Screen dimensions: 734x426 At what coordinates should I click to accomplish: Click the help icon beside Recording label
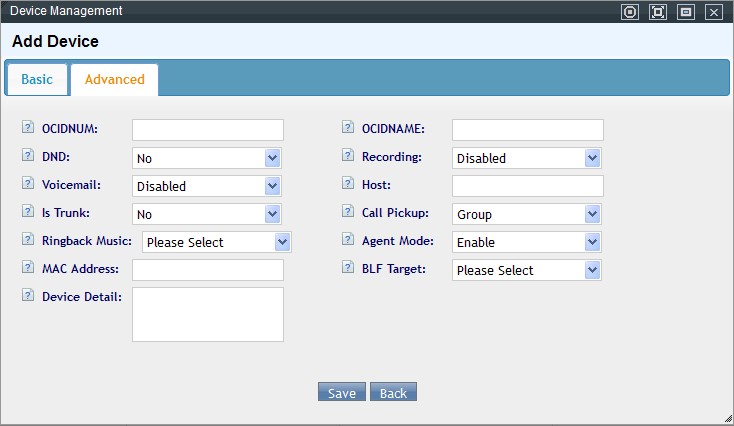pos(347,156)
